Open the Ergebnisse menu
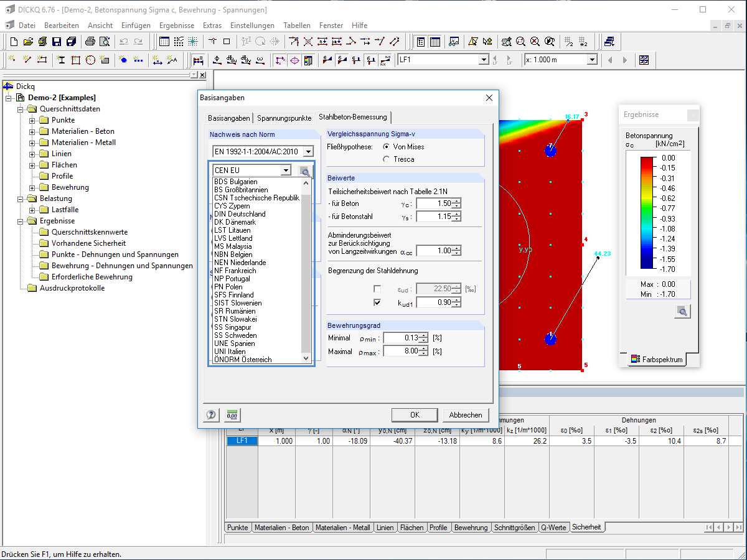Image resolution: width=747 pixels, height=560 pixels. (176, 26)
